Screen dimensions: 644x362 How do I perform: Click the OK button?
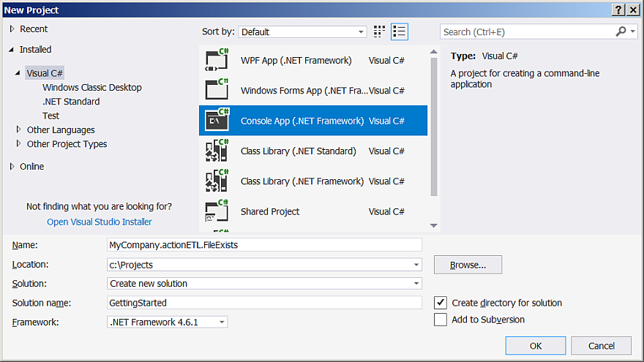536,346
